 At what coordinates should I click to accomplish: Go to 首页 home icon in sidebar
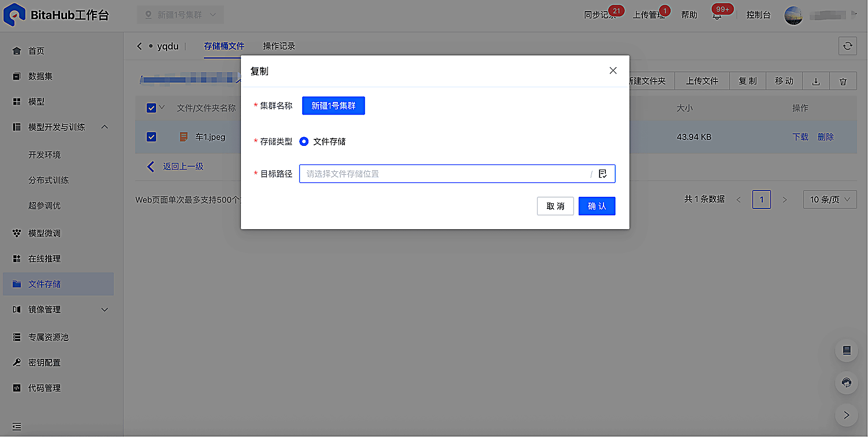tap(17, 51)
